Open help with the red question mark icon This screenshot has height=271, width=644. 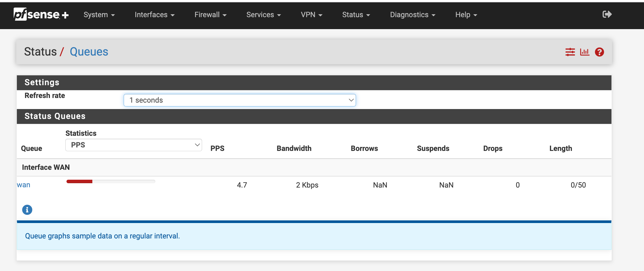click(x=599, y=52)
